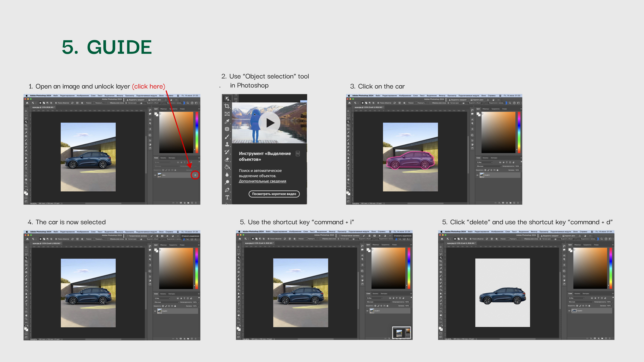The height and width of the screenshot is (362, 644).
Task: Open the Фильтр menu in step 3 screenshot
Action: point(442,96)
